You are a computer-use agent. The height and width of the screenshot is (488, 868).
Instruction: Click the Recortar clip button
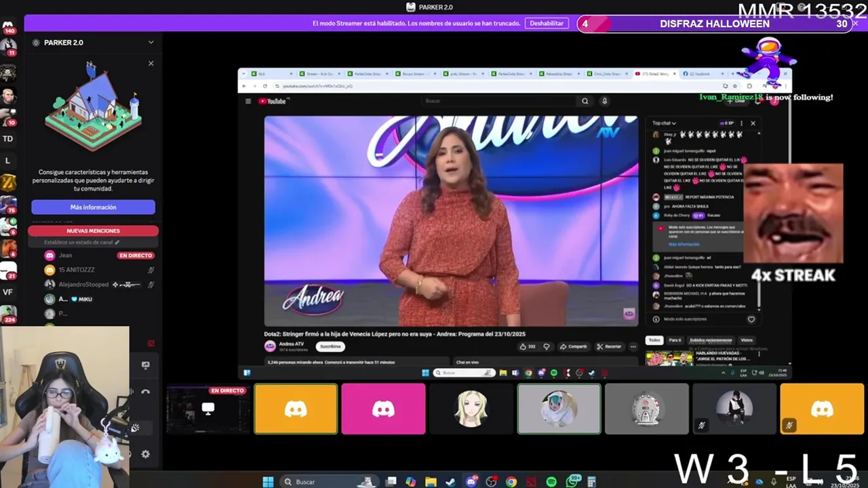(x=609, y=346)
